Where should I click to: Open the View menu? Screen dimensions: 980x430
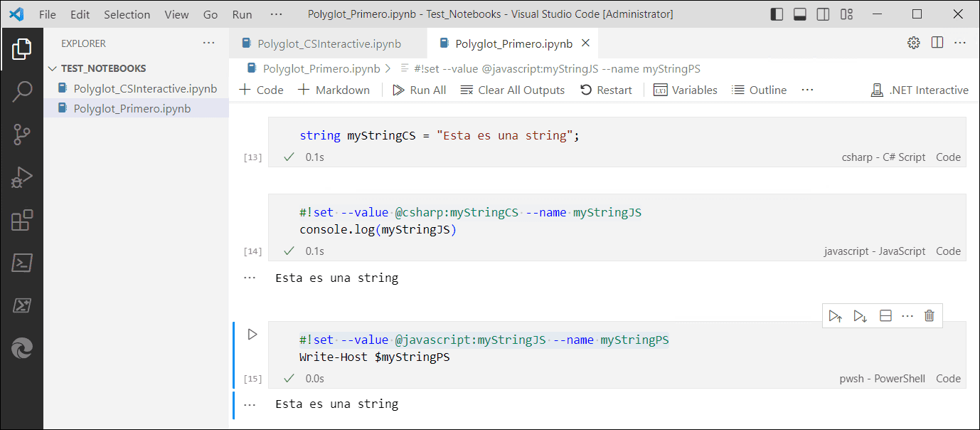[176, 14]
